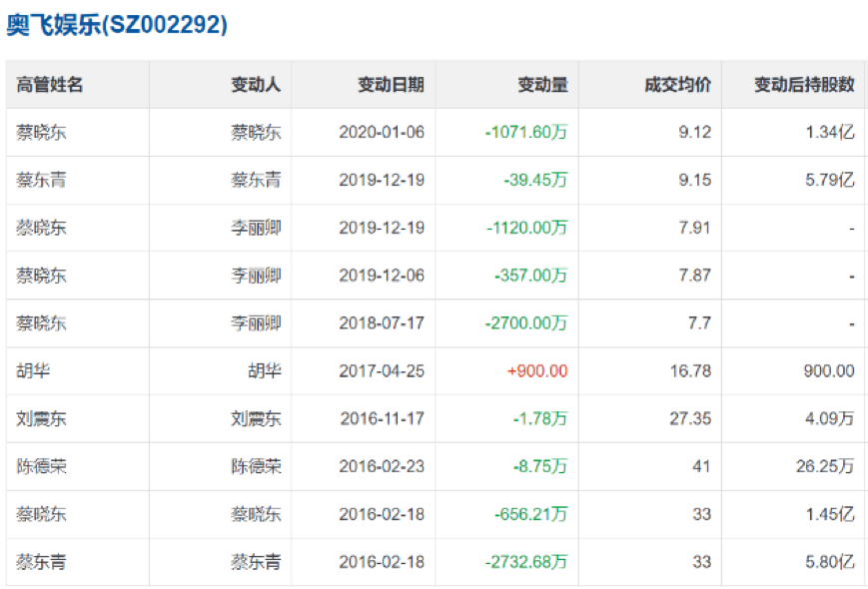Select the 变动人 column header
868x589 pixels.
[x=256, y=85]
